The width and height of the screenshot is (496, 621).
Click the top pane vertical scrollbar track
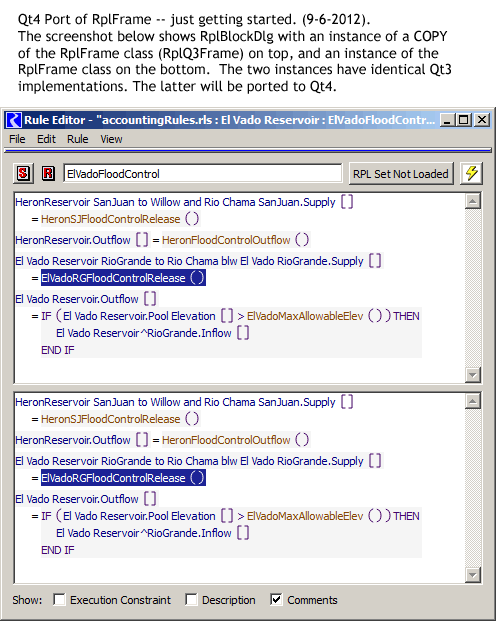point(473,288)
